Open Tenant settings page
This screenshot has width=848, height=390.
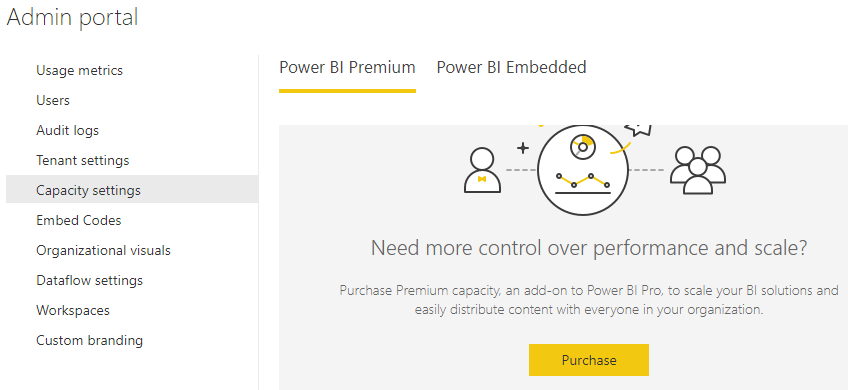[83, 161]
